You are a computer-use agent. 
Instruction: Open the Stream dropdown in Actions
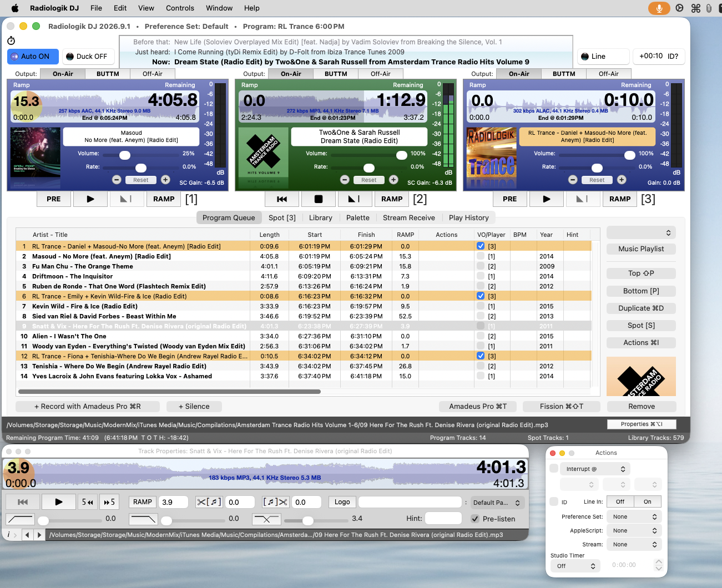[x=633, y=545]
